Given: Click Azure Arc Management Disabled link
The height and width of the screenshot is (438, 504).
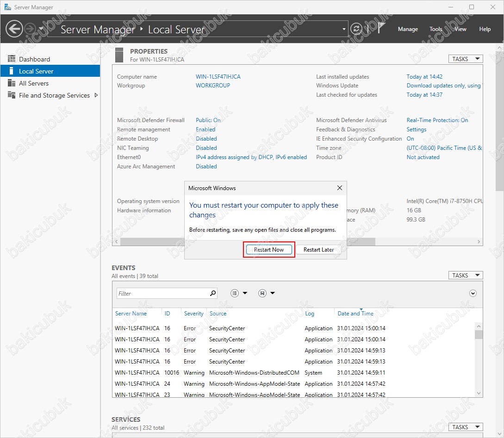Looking at the screenshot, I should 206,167.
